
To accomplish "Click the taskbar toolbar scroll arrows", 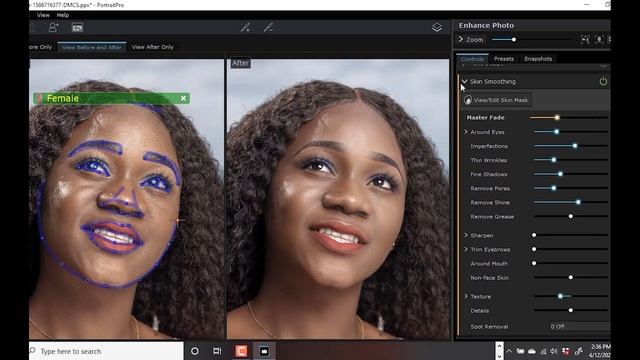I will point(499,351).
